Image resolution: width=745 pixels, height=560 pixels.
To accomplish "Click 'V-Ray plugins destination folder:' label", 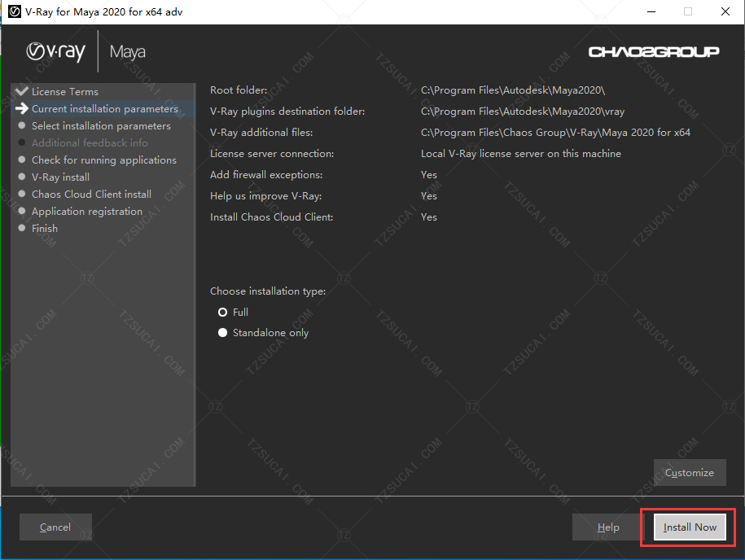I will 287,112.
